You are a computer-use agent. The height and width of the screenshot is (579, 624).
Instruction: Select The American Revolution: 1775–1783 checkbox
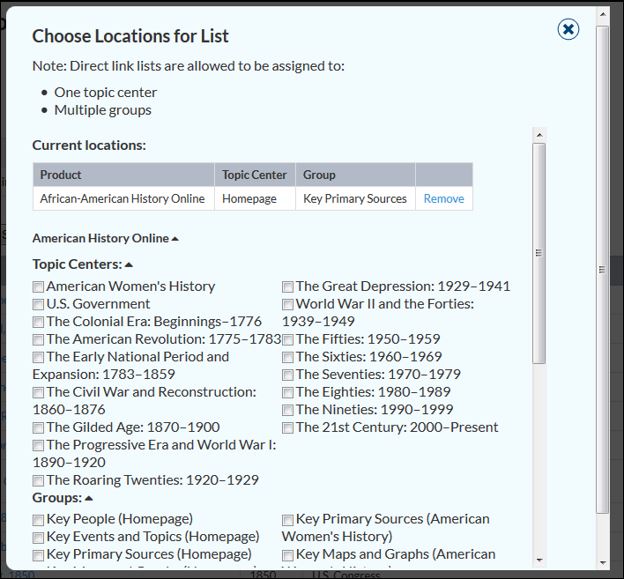point(38,340)
